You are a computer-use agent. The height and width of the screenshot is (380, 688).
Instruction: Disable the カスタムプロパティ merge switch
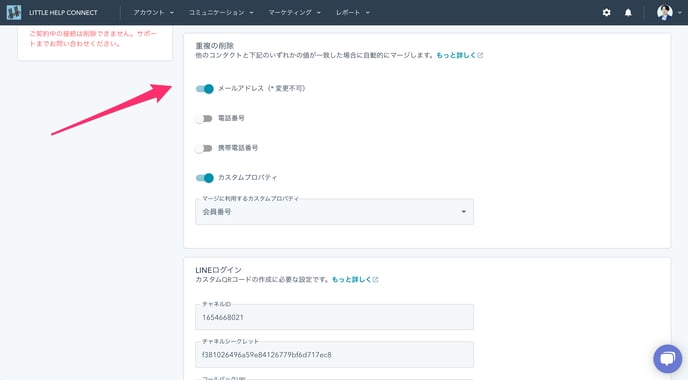(x=204, y=178)
